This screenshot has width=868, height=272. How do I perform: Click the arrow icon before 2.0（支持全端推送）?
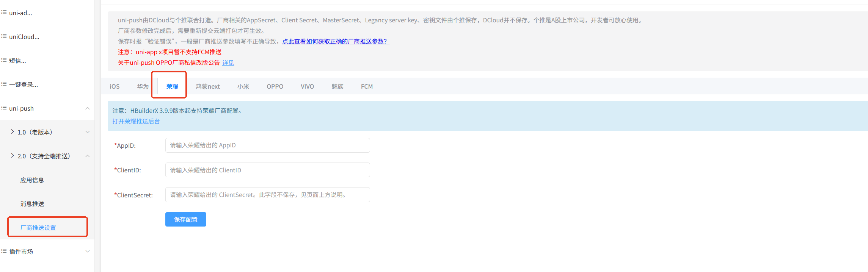coord(13,156)
